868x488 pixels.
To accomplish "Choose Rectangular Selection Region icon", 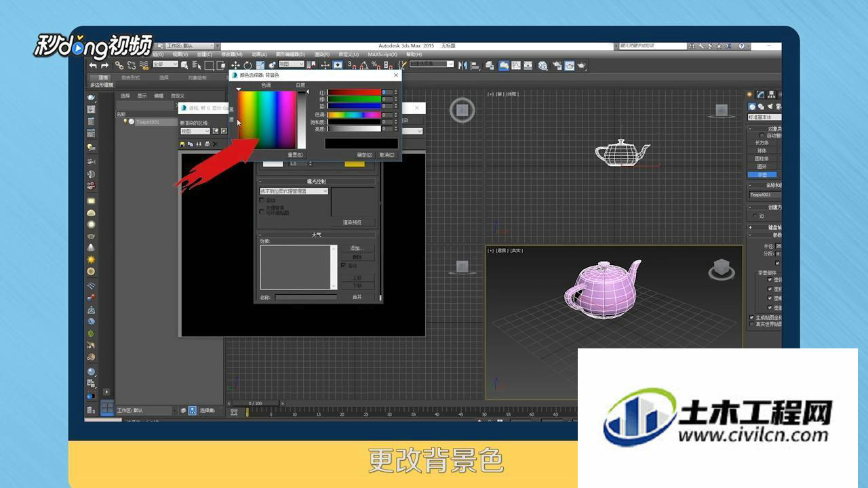I will click(x=209, y=65).
